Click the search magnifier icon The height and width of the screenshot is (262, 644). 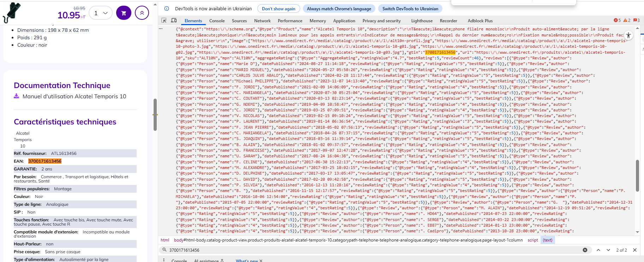(x=165, y=250)
